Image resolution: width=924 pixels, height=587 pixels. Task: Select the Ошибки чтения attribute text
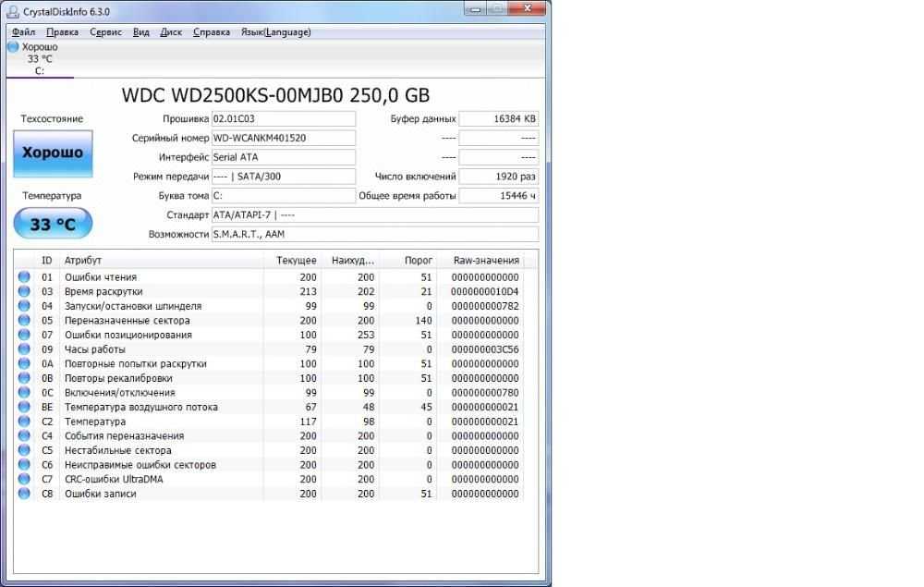tap(101, 277)
